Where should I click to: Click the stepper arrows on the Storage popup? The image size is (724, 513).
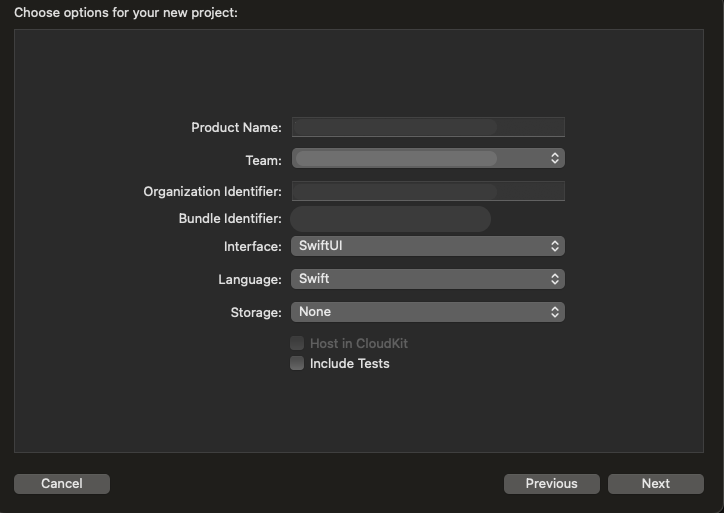coord(555,312)
